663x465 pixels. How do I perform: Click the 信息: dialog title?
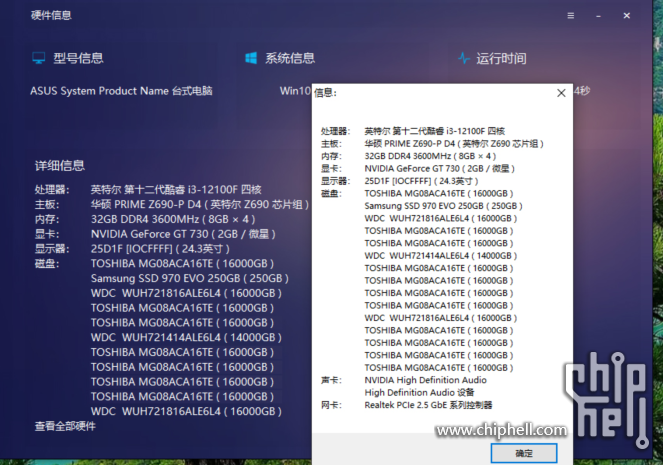pyautogui.click(x=325, y=93)
